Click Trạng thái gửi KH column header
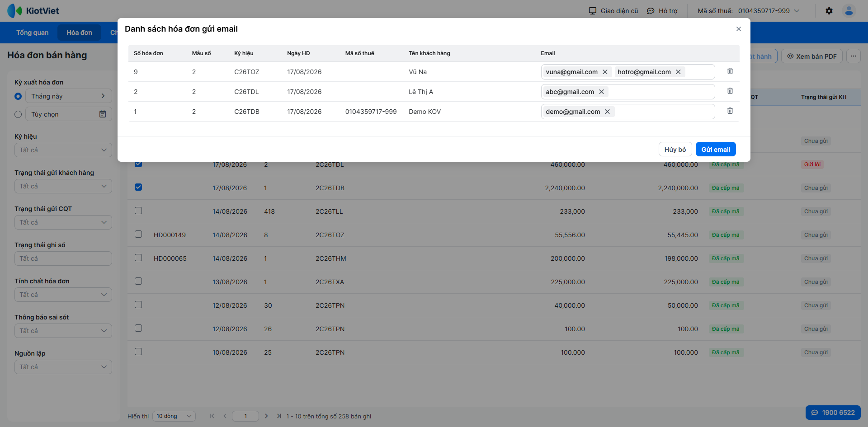 tap(824, 97)
